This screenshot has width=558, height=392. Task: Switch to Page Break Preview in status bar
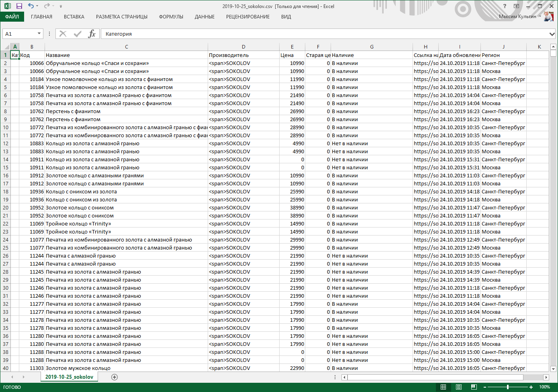(474, 387)
